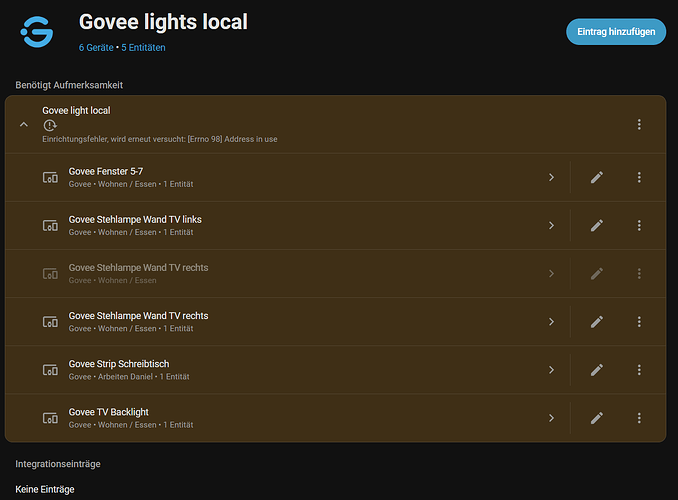Image resolution: width=678 pixels, height=500 pixels.
Task: Select Govee Stehlampe Wand TV links name
Action: pyautogui.click(x=135, y=219)
